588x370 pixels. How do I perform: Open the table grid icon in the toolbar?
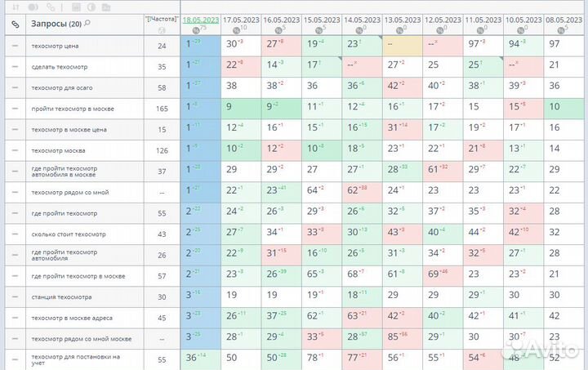75,6
